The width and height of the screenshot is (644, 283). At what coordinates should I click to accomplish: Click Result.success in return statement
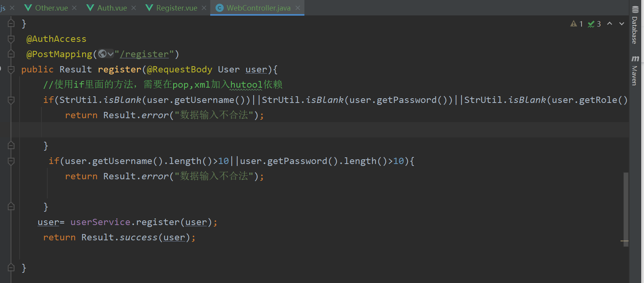click(x=119, y=237)
